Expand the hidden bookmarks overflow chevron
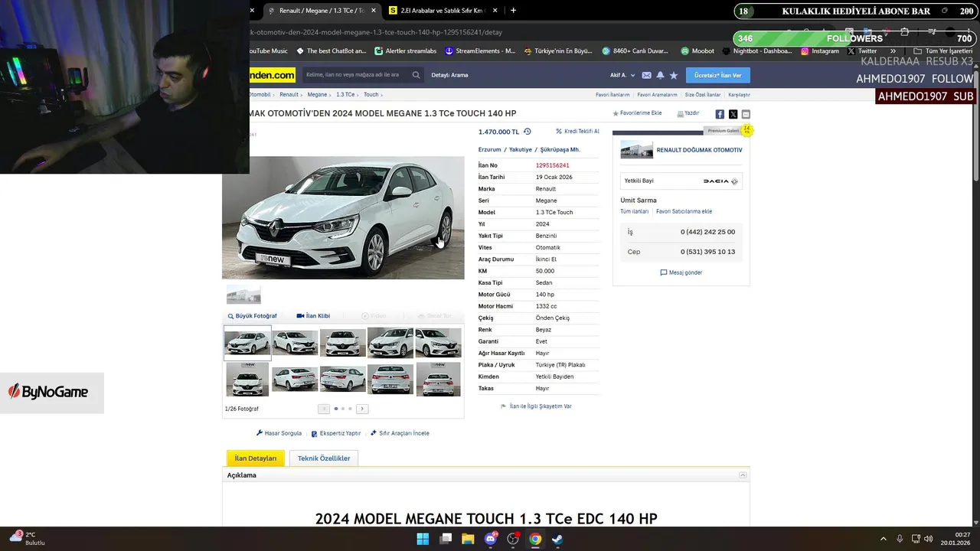Image resolution: width=980 pixels, height=551 pixels. click(x=893, y=51)
